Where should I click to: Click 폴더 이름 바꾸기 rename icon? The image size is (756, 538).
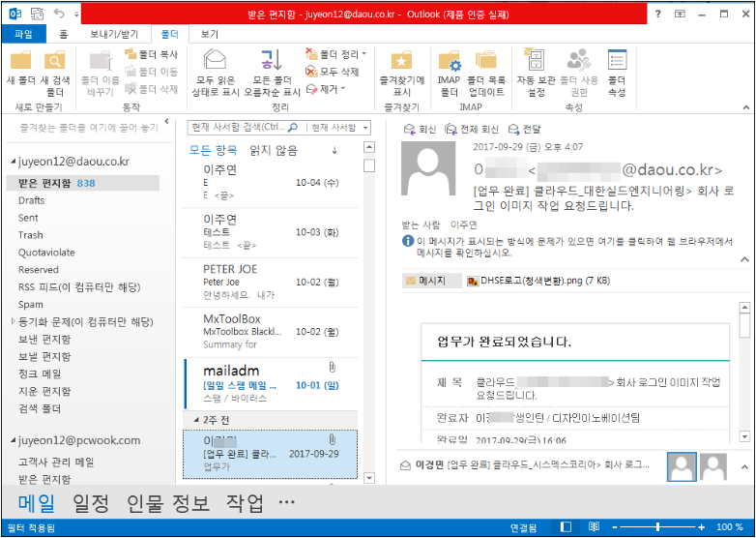click(101, 74)
